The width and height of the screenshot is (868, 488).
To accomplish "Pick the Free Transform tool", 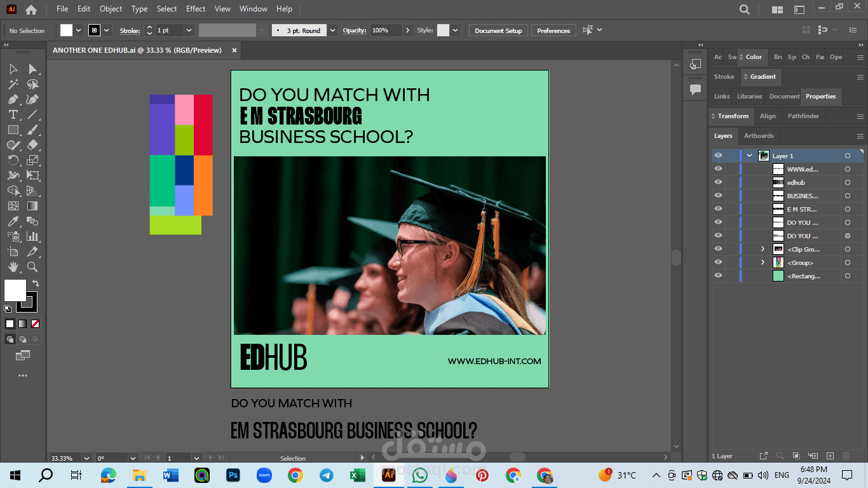I will pyautogui.click(x=32, y=175).
